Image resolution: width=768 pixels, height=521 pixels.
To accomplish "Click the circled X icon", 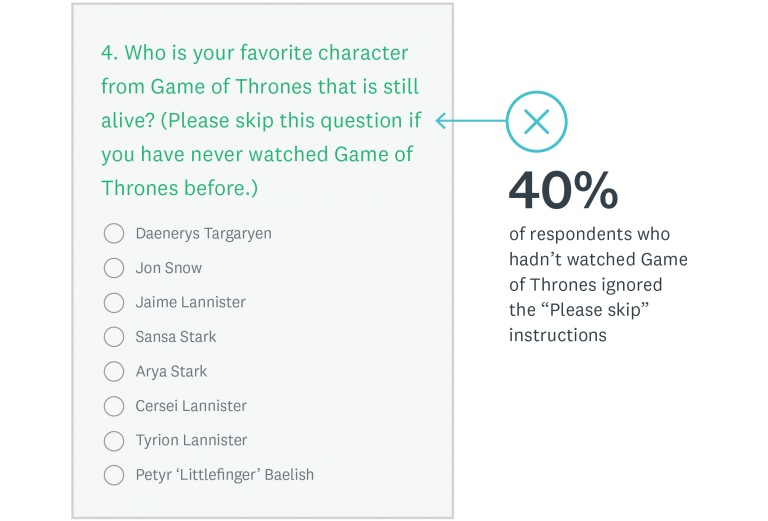I will (x=537, y=122).
